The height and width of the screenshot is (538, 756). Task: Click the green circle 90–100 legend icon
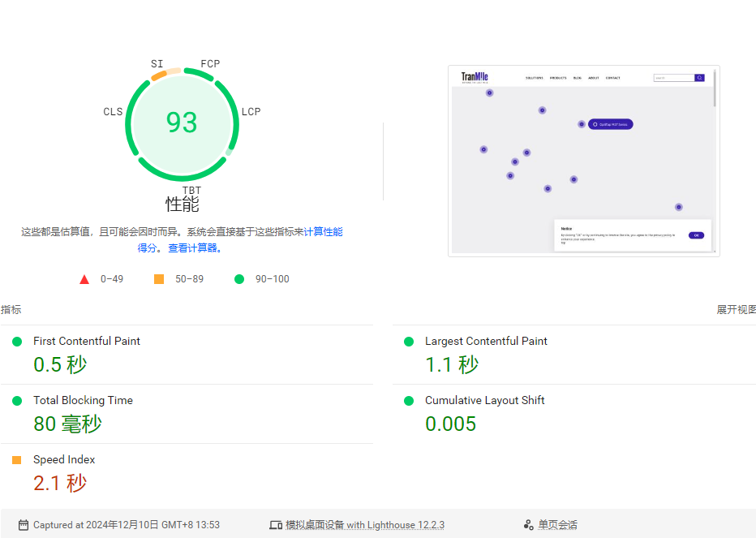pos(239,279)
